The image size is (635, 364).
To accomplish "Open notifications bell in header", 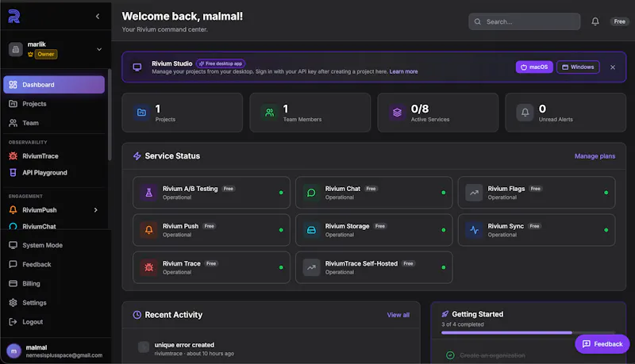I will [x=595, y=21].
